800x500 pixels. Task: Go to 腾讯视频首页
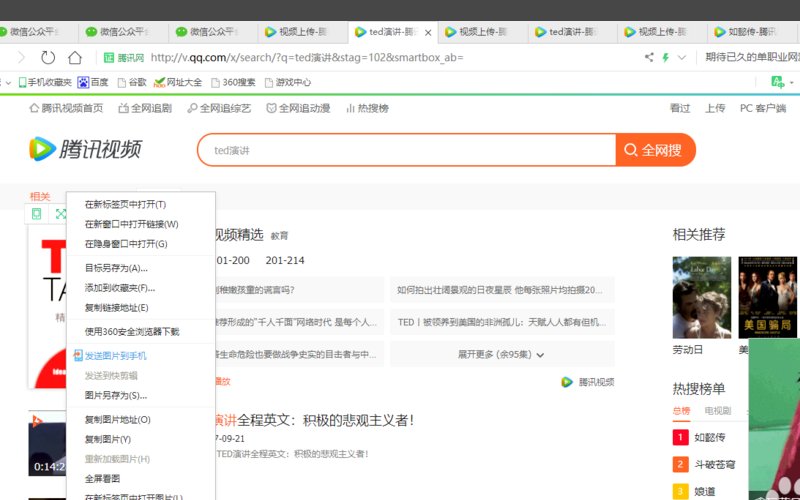click(x=66, y=108)
